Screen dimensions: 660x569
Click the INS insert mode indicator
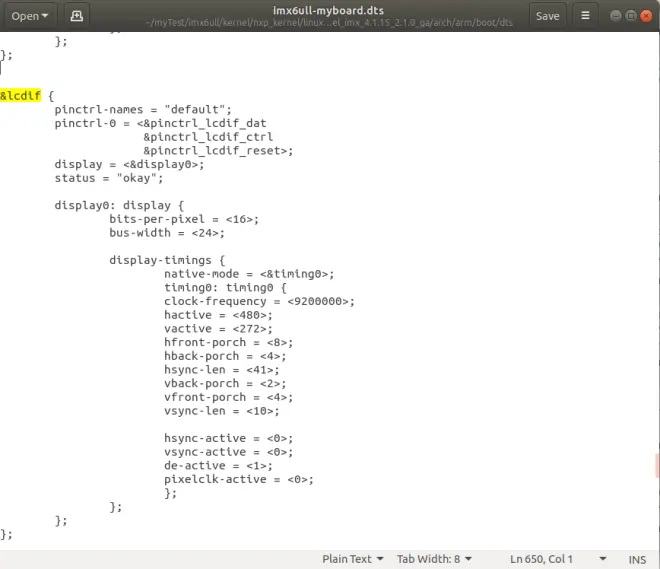637,559
